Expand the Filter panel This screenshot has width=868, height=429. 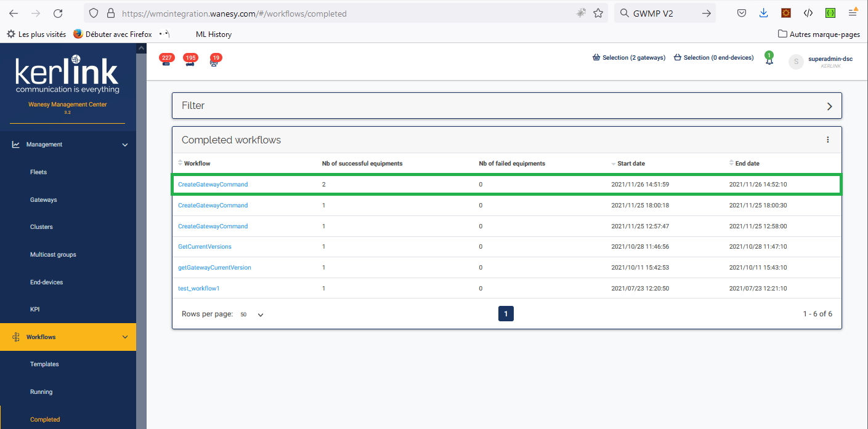click(x=829, y=106)
